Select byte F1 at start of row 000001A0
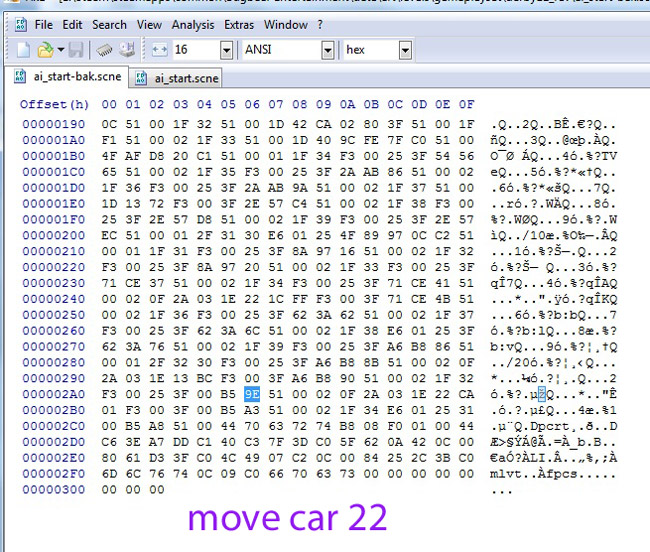650x552 pixels. coord(109,140)
